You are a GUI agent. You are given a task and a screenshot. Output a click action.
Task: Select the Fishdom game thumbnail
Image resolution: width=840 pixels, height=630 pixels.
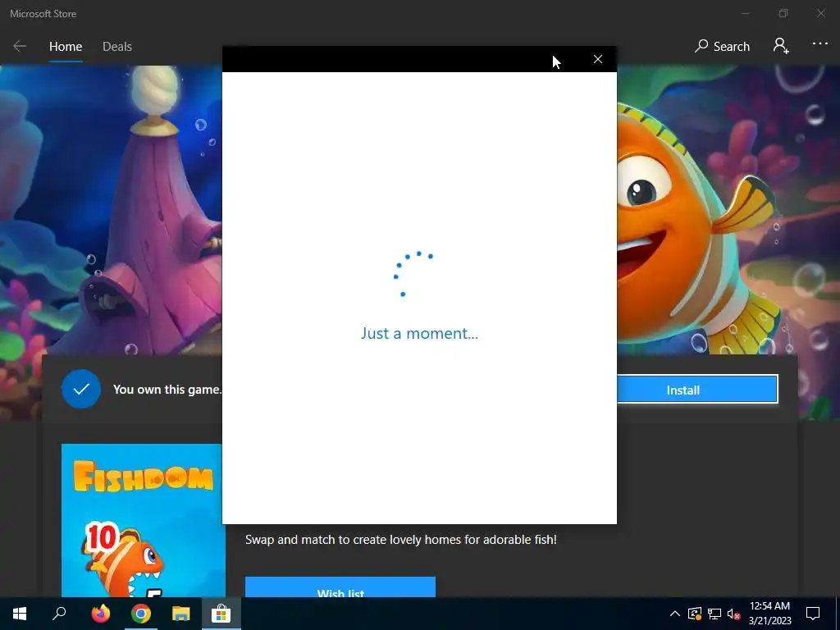[x=143, y=520]
